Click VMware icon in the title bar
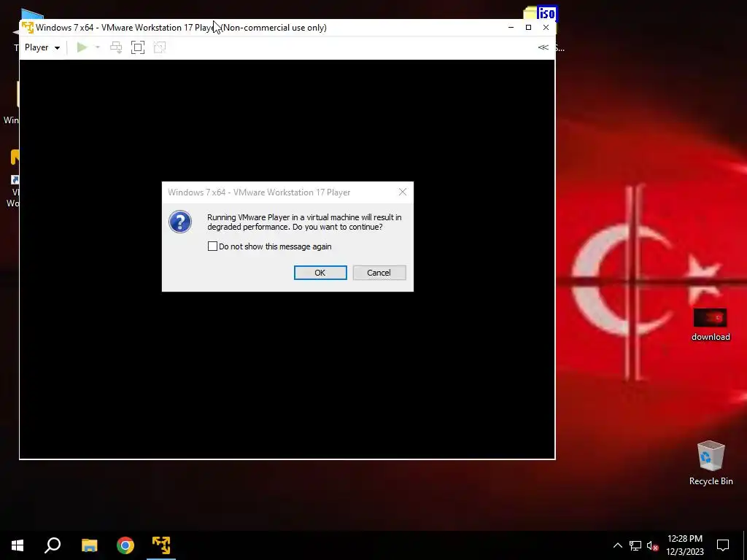747x560 pixels. pyautogui.click(x=28, y=27)
